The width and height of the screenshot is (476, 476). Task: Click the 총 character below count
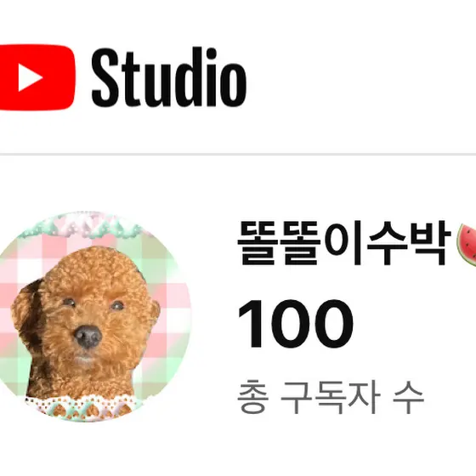253,397
